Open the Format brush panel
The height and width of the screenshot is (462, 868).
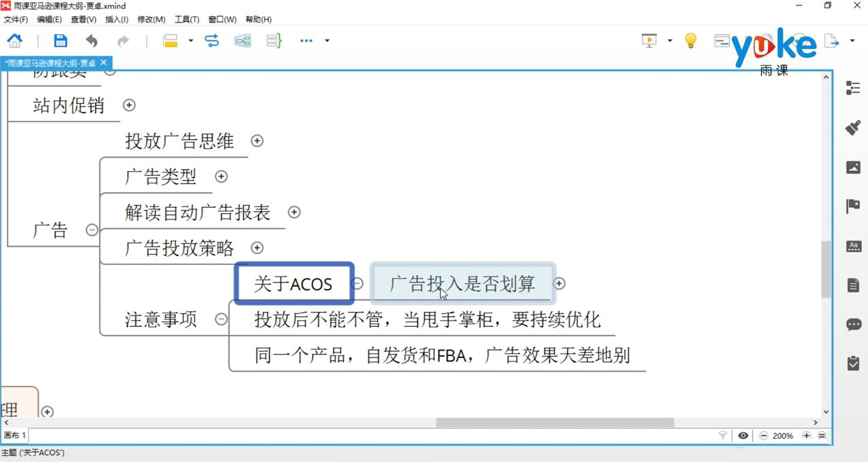[853, 127]
